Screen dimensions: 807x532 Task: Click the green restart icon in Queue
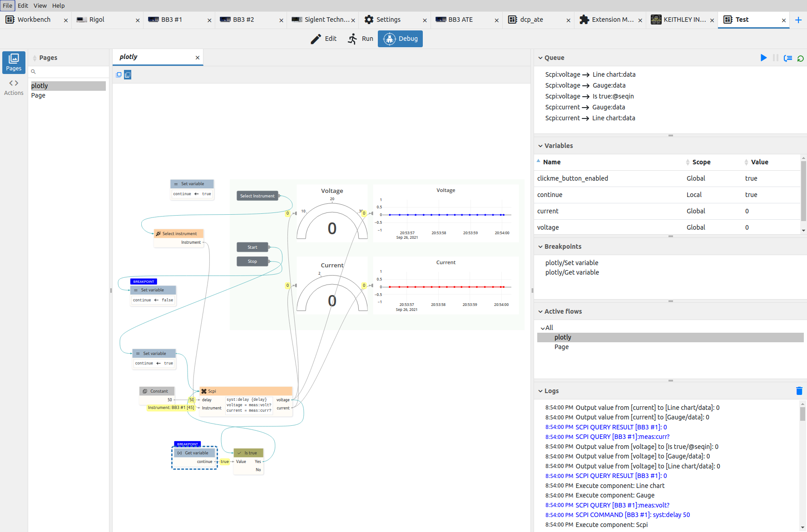point(801,58)
